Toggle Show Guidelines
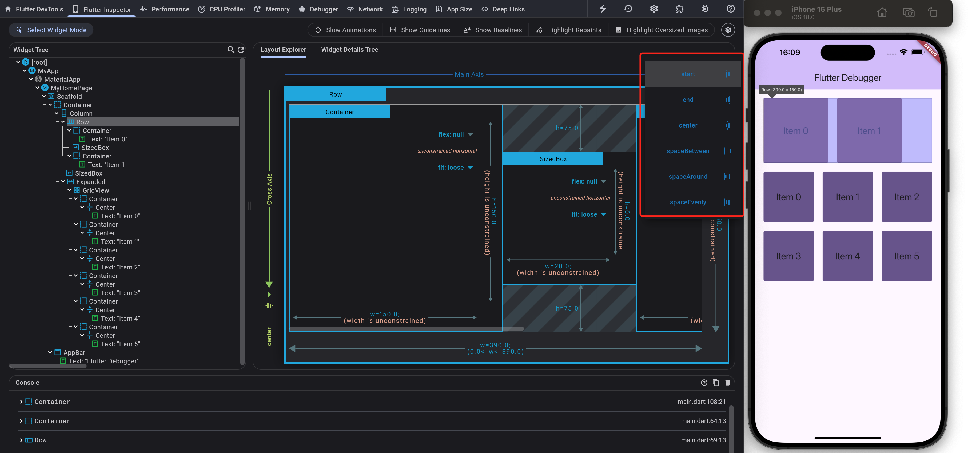 pos(420,30)
